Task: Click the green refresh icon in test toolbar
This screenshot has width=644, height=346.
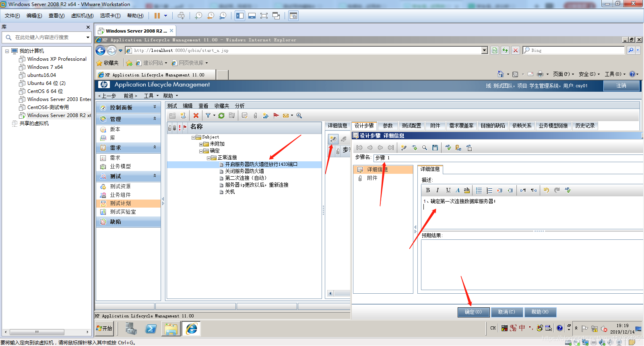Action: click(x=221, y=115)
